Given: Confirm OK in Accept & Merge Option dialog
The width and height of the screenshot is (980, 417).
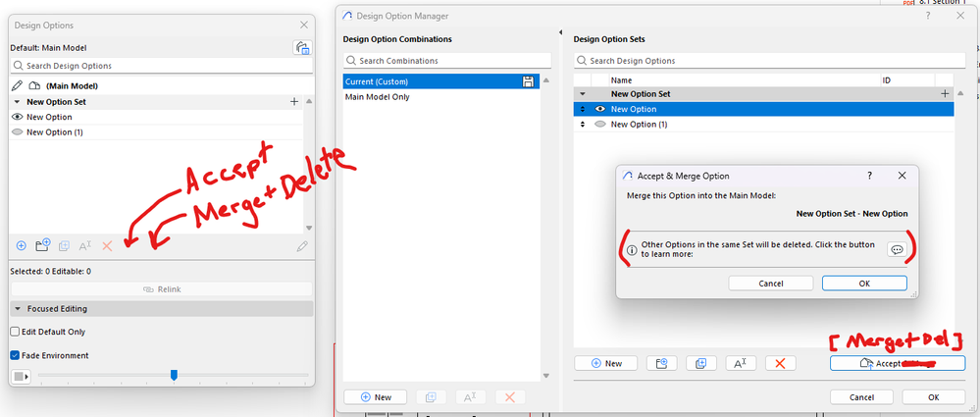Looking at the screenshot, I should [864, 284].
